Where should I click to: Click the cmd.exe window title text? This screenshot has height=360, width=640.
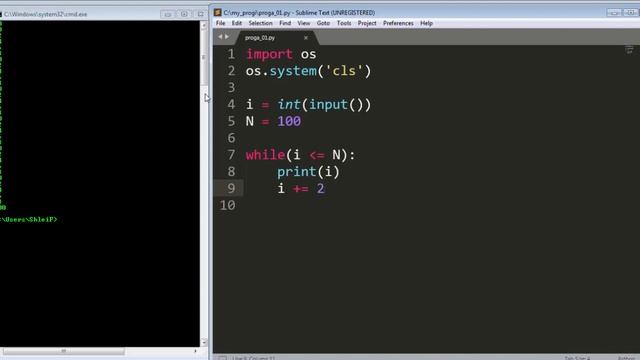coord(46,14)
